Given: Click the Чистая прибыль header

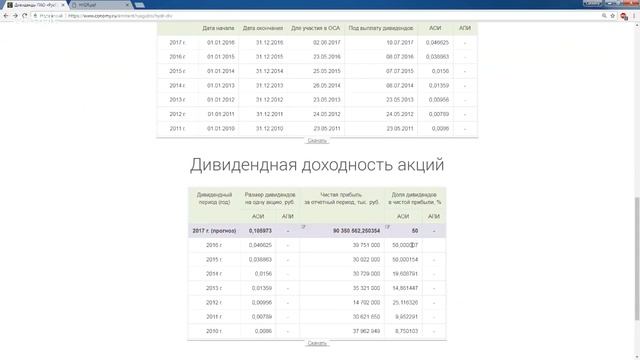Looking at the screenshot, I should tap(342, 198).
